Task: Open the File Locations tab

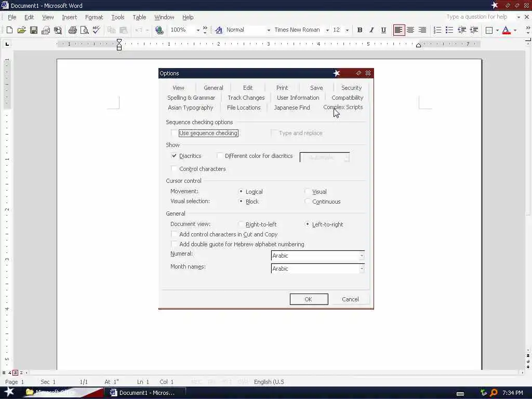Action: (x=244, y=108)
